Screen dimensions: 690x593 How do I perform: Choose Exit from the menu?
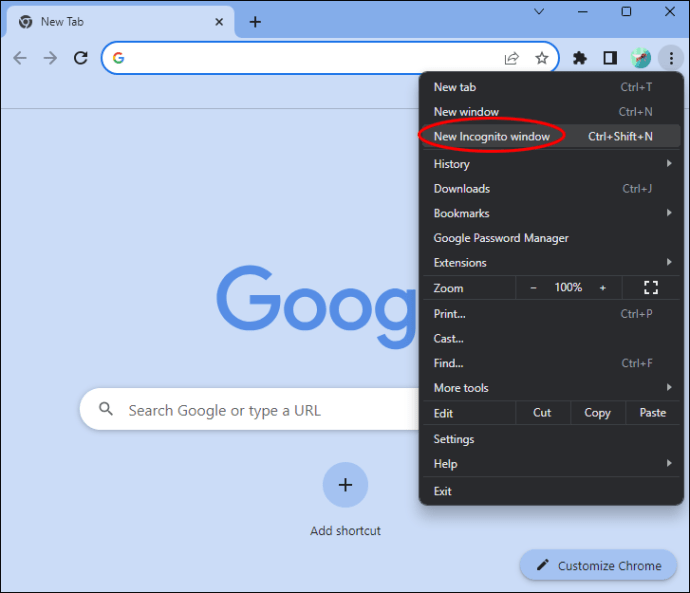coord(551,491)
